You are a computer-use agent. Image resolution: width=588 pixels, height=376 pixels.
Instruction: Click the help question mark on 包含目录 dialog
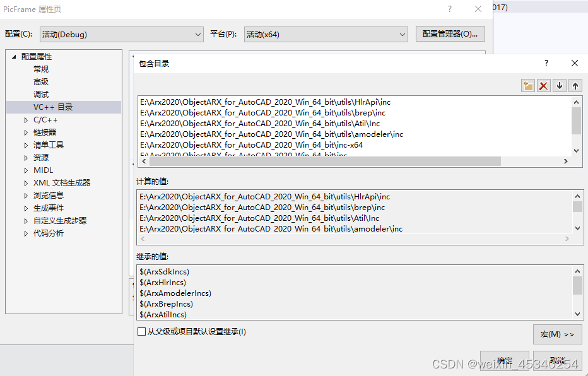[546, 63]
